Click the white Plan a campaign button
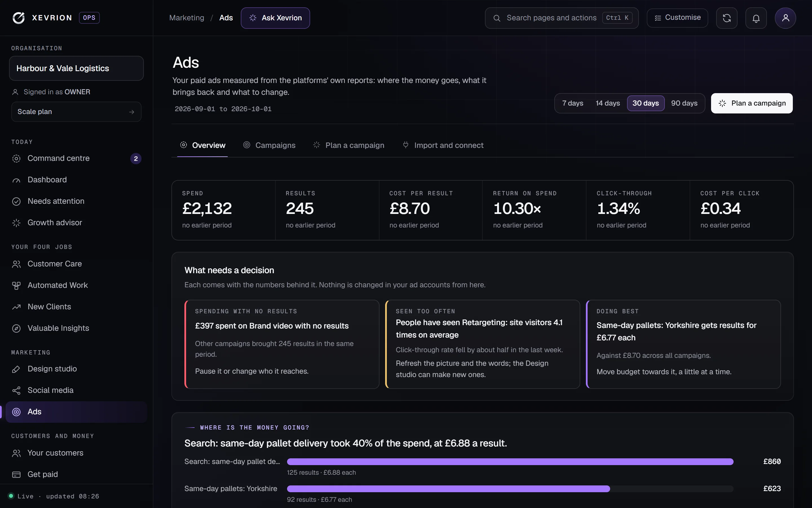Screen dimensions: 812x508 tap(752, 103)
